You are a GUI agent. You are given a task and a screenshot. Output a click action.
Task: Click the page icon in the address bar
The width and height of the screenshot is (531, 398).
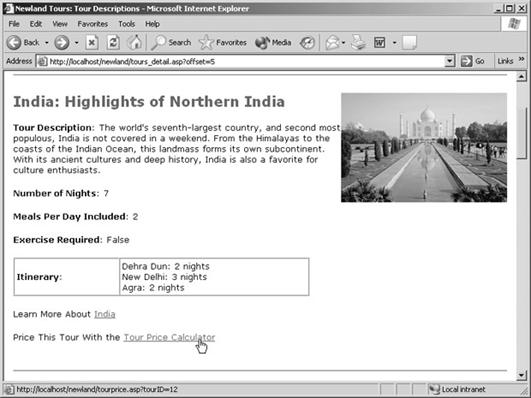pyautogui.click(x=42, y=61)
